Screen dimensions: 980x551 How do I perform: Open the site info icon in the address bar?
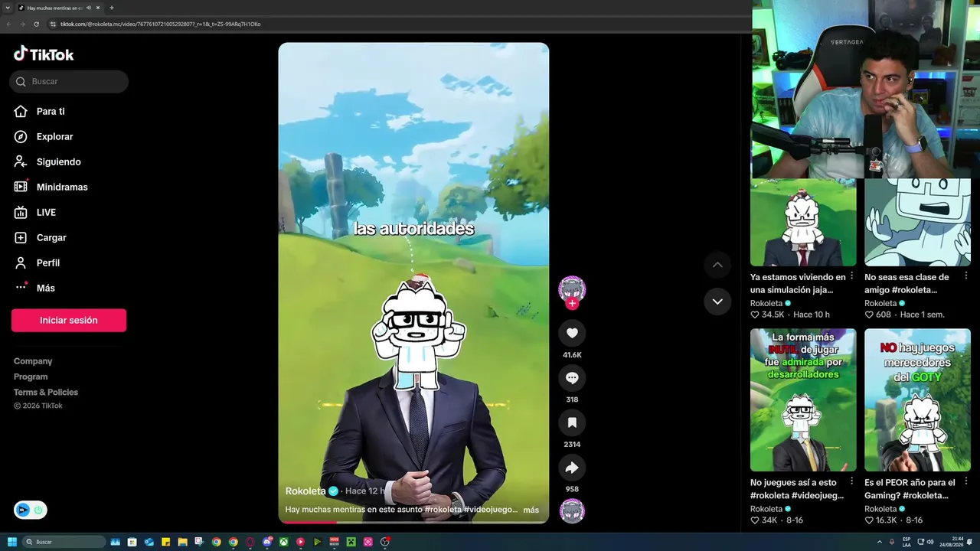click(x=53, y=24)
